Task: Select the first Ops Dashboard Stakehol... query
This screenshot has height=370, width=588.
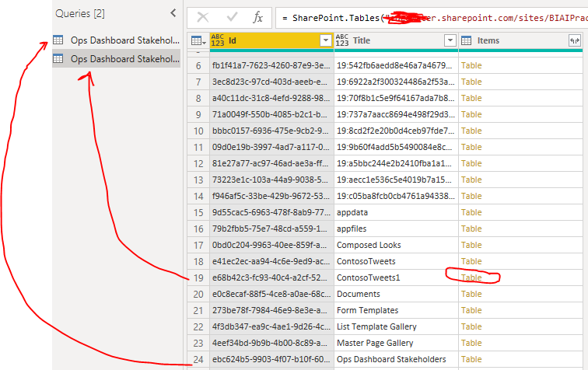Action: click(x=116, y=40)
